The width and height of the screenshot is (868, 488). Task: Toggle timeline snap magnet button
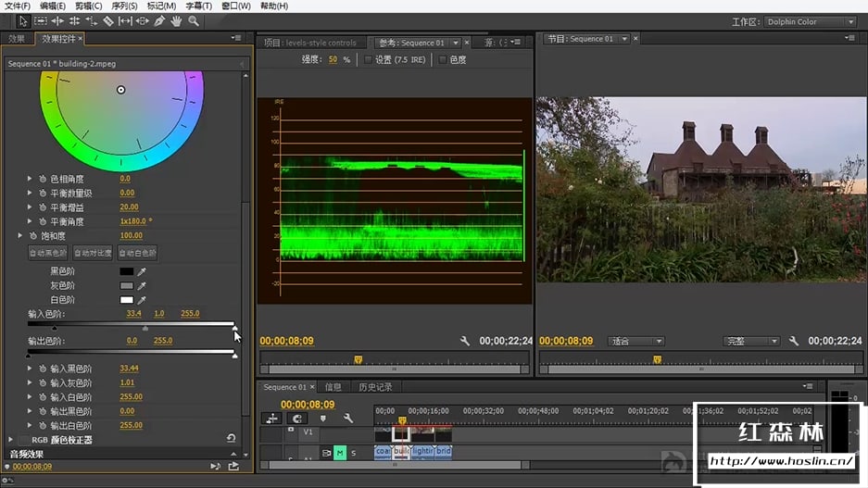click(x=297, y=419)
